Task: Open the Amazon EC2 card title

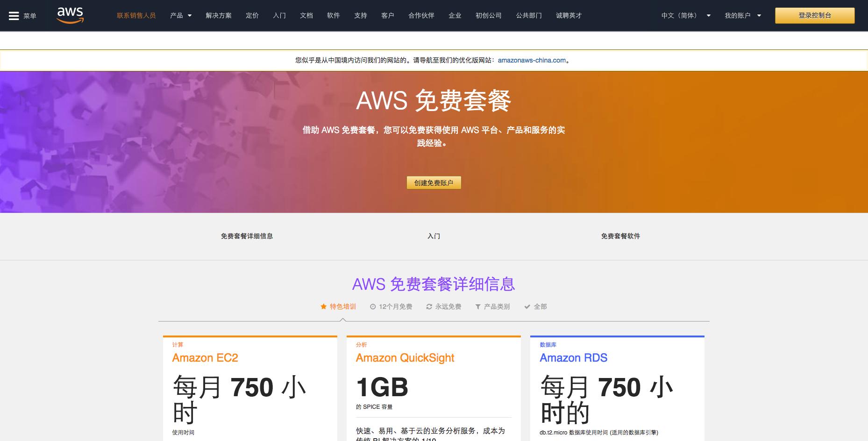Action: (x=205, y=358)
